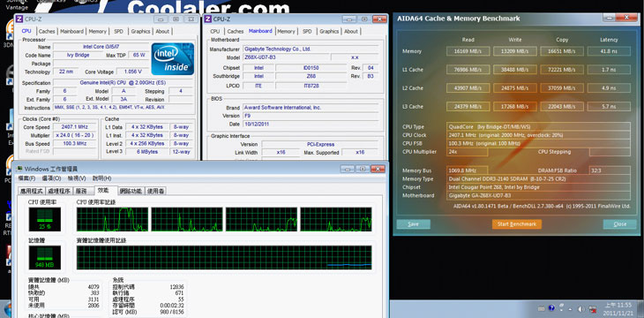Select the Graphics tab in left CPU-Z
Viewport: 644px width, 318px height.
pyautogui.click(x=140, y=31)
